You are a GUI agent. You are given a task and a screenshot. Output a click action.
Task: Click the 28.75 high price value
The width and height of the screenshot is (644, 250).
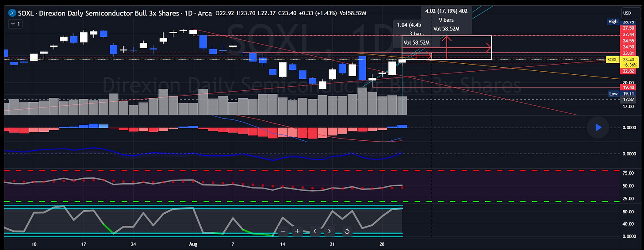[628, 22]
